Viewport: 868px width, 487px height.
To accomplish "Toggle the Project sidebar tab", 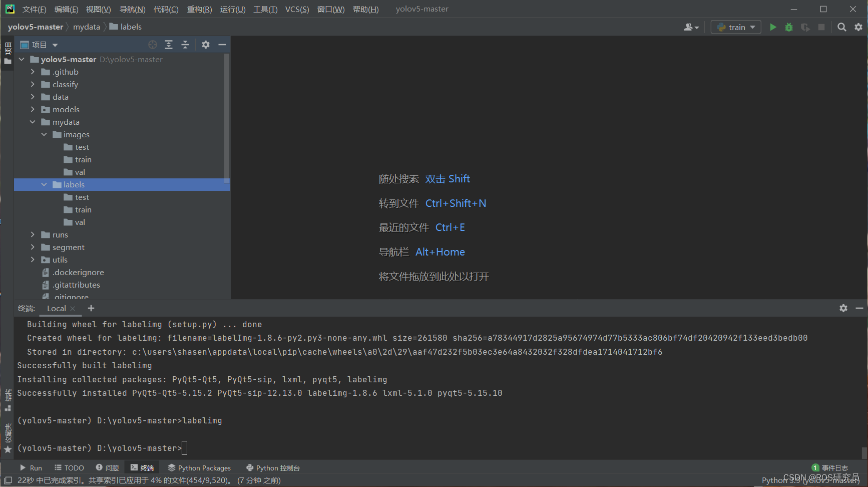I will click(x=8, y=53).
